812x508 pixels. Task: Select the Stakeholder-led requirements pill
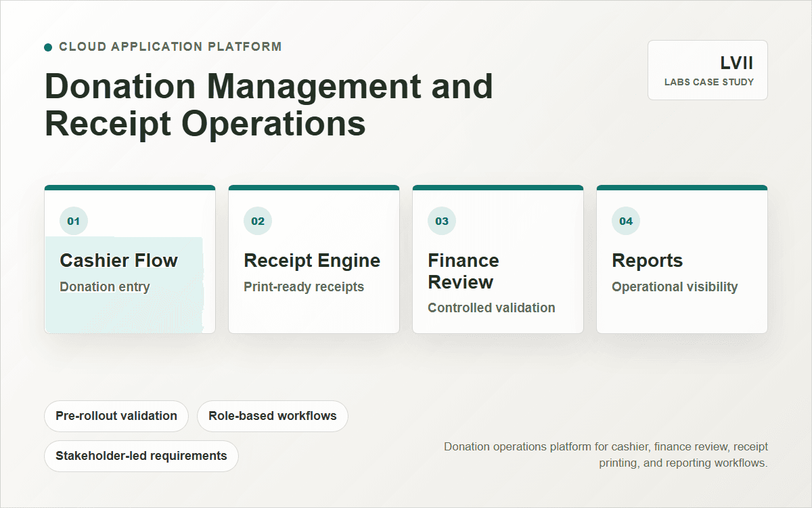pos(141,456)
